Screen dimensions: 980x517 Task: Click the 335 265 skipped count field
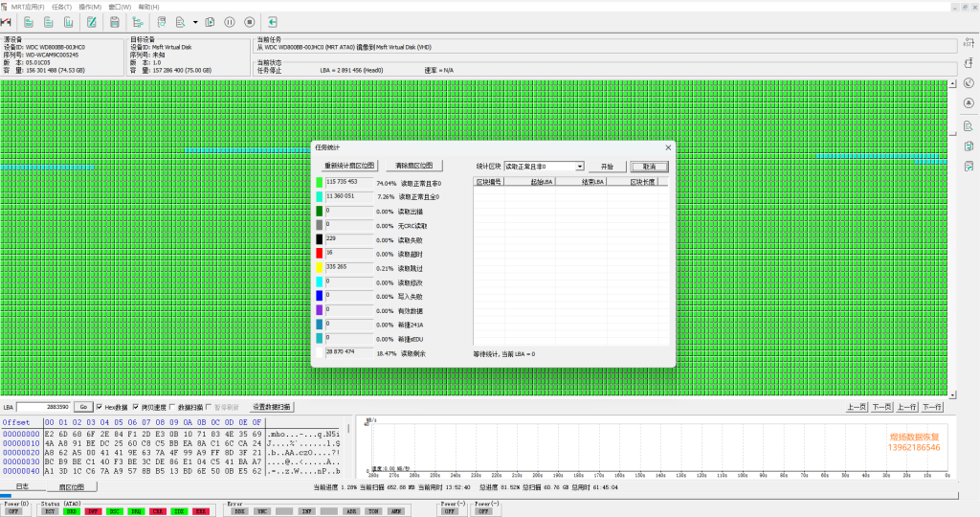click(349, 267)
